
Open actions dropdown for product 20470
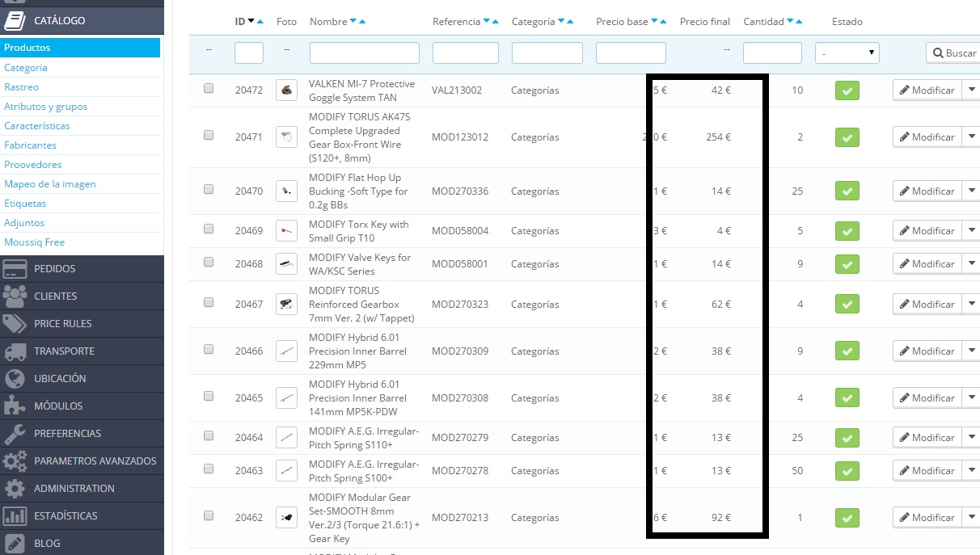[971, 191]
